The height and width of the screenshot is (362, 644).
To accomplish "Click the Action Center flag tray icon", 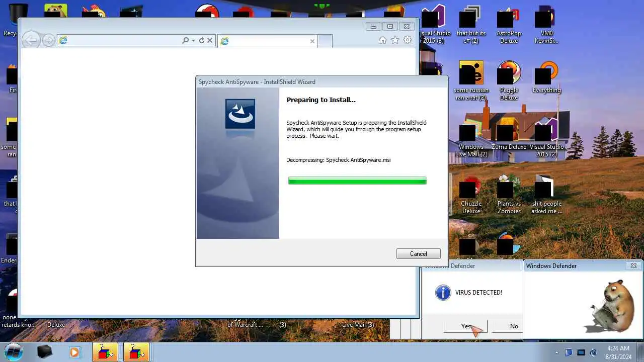I will (x=569, y=352).
